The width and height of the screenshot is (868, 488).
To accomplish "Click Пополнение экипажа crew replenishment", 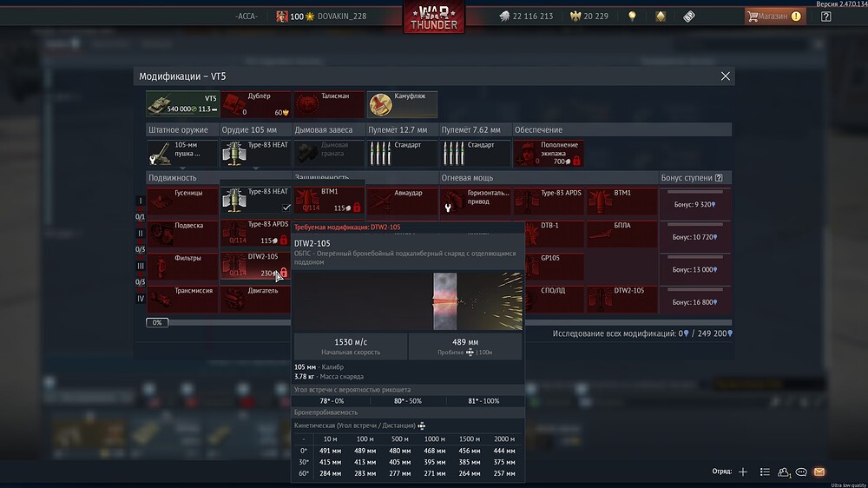I will tap(548, 153).
